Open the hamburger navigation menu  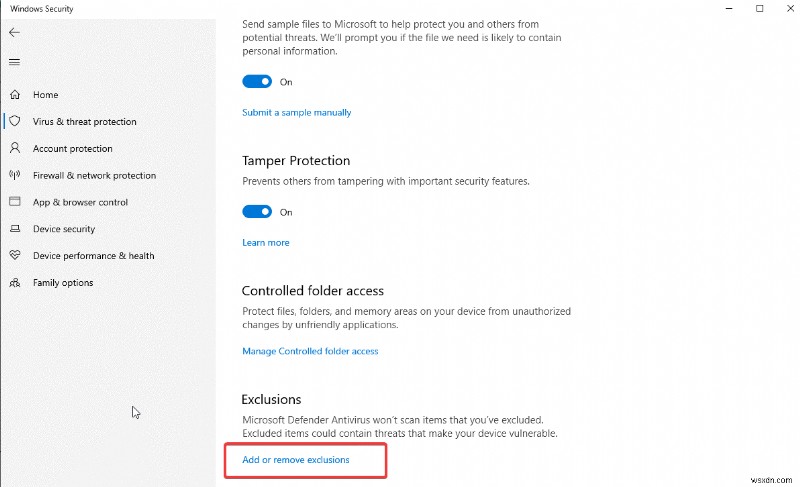(14, 62)
